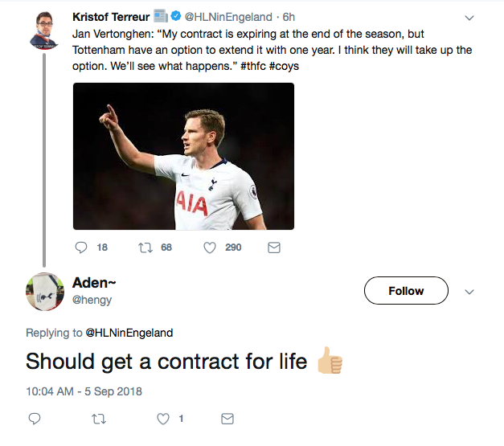
Task: Expand options chevron on Kristof's tweet
Action: [469, 18]
